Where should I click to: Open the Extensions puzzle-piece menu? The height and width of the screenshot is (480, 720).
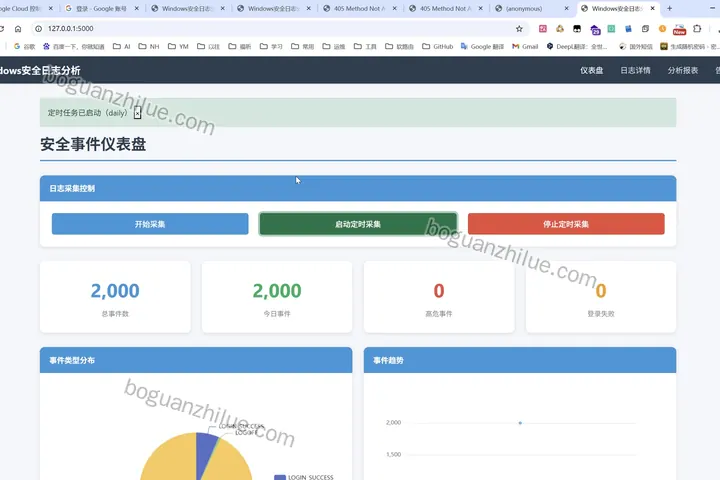697,28
